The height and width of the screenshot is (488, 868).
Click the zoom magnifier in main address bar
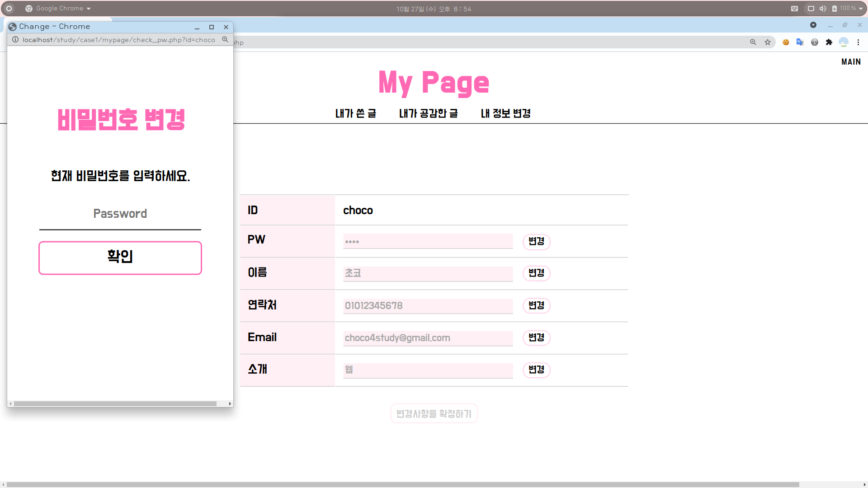[753, 42]
